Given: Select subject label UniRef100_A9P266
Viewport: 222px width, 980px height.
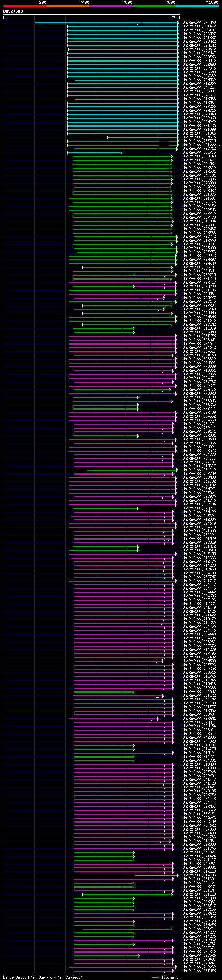Looking at the screenshot, I should [x=199, y=106].
